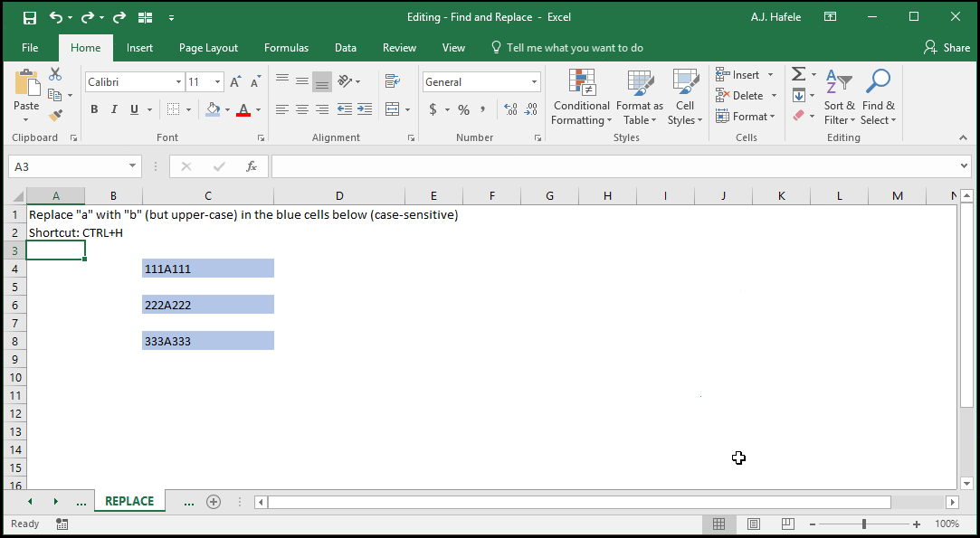The image size is (980, 538).
Task: Open Format as Table dropdown
Action: [x=640, y=97]
